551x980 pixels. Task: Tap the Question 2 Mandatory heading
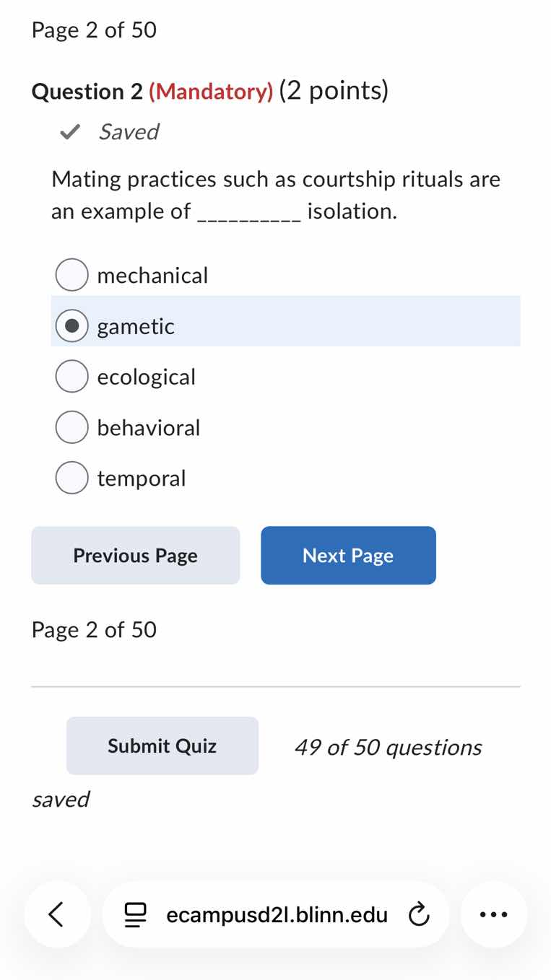coord(209,91)
